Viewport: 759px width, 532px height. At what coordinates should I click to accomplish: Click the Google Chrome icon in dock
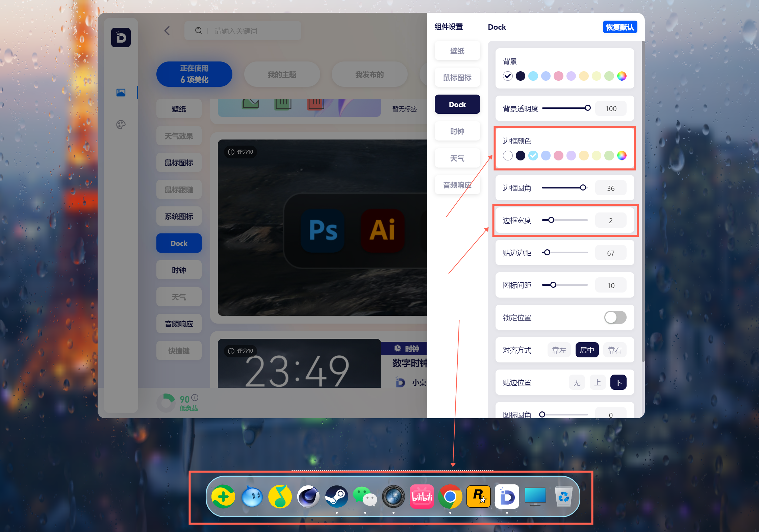451,498
